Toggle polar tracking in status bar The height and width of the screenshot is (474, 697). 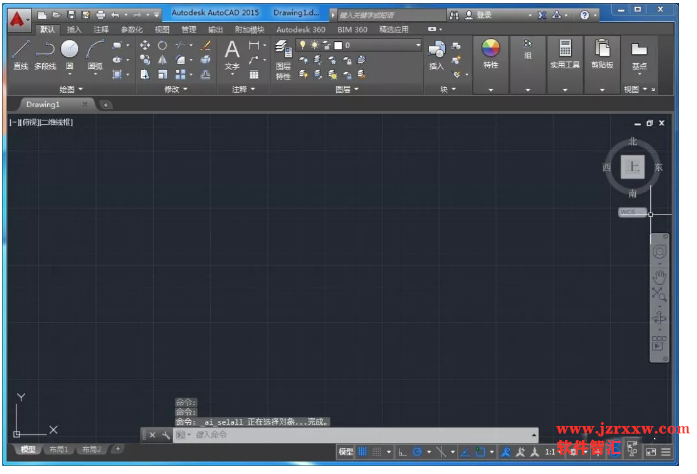pyautogui.click(x=417, y=452)
